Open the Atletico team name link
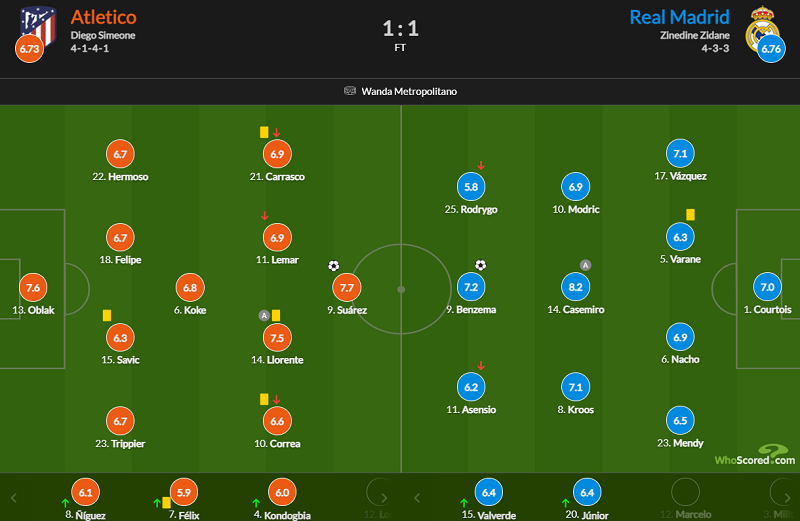 104,17
